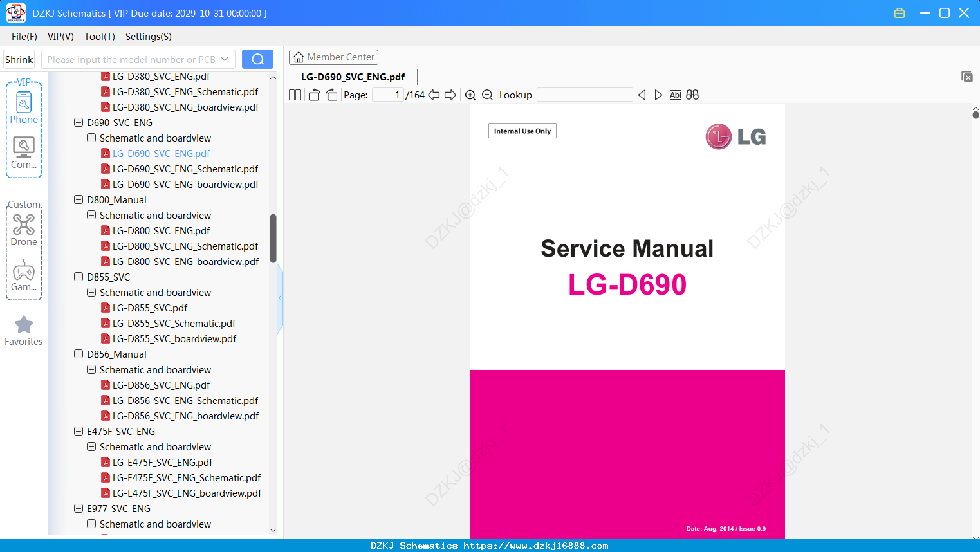Open LG-D380_SVC_ENG_boardview.pdf file

click(185, 107)
